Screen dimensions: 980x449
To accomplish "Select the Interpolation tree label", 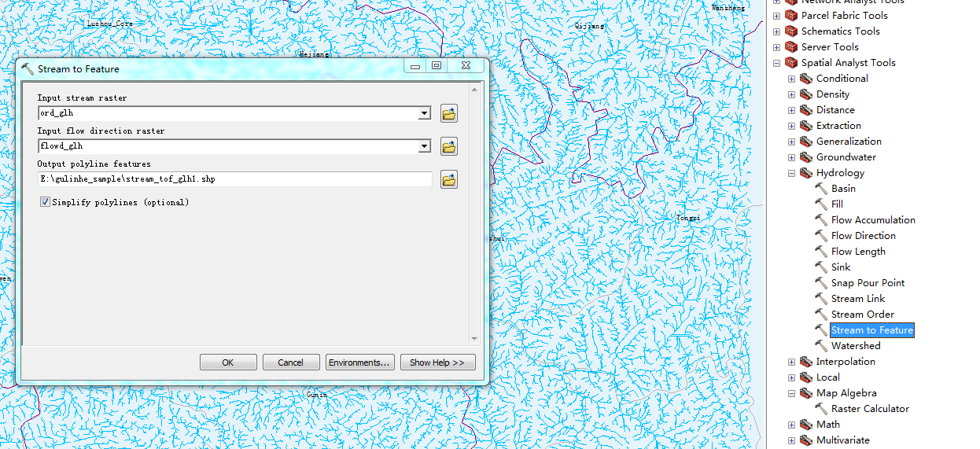I will point(846,362).
